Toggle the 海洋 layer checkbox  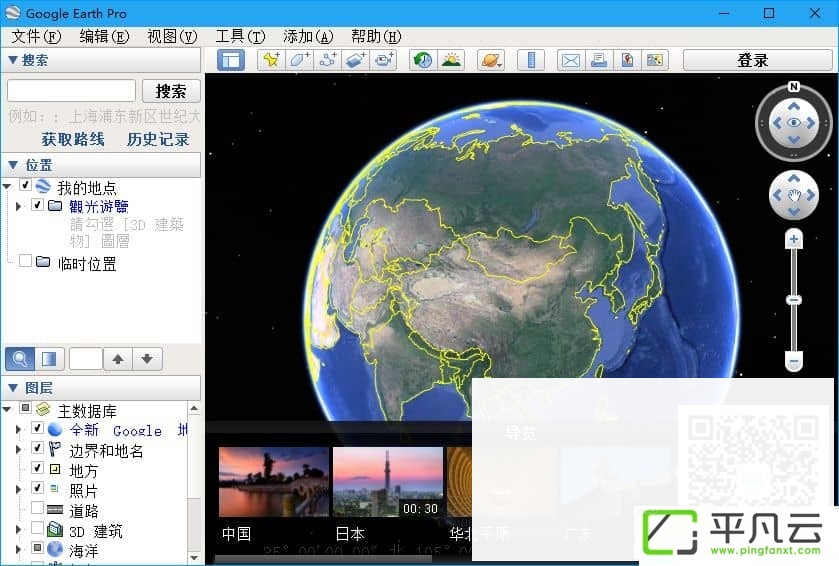point(37,547)
